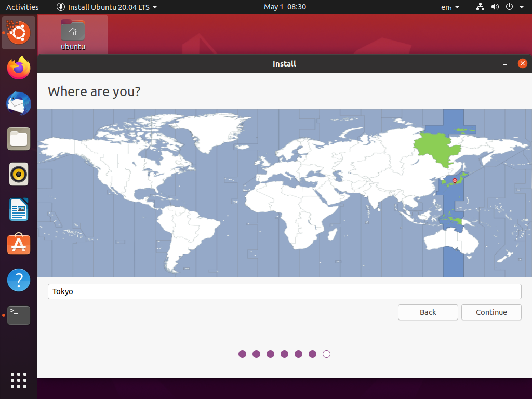Viewport: 532px width, 399px height.
Task: Click the Continue button
Action: point(491,312)
